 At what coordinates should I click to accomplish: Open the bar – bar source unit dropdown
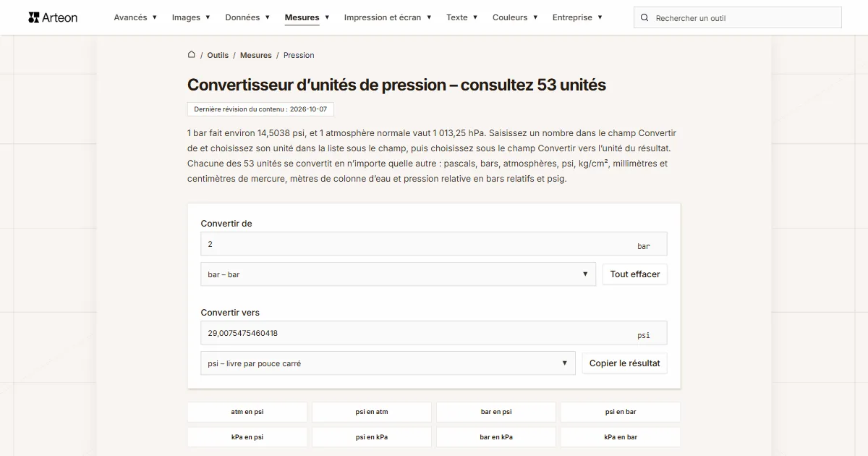pyautogui.click(x=399, y=274)
